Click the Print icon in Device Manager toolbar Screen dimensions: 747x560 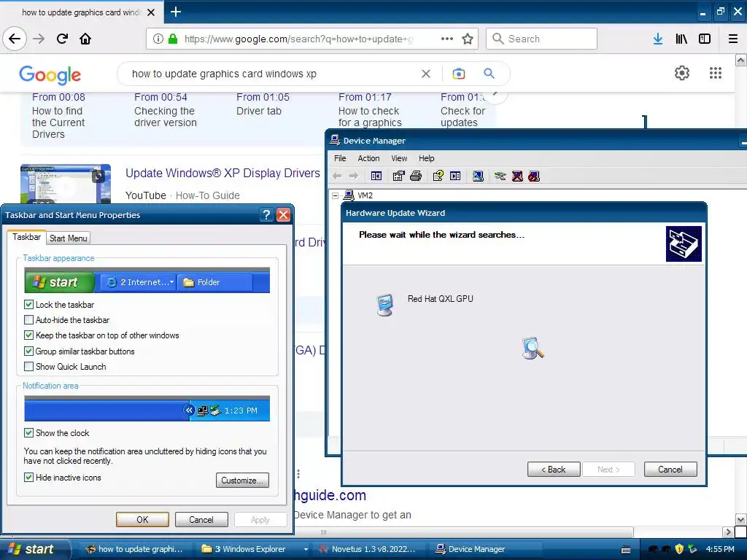tap(415, 176)
